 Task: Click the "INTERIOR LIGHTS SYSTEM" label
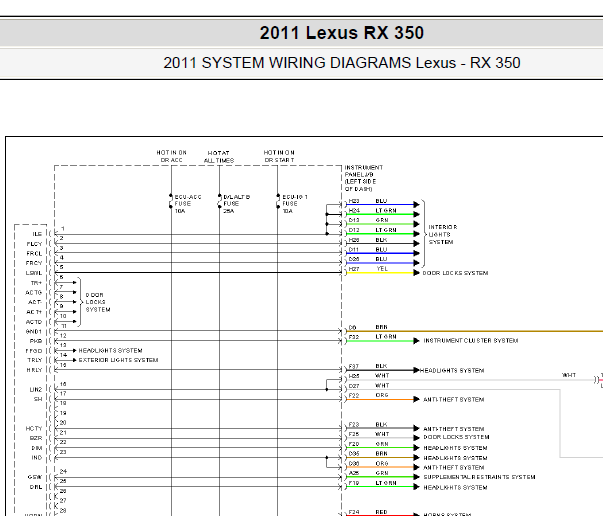tap(443, 235)
